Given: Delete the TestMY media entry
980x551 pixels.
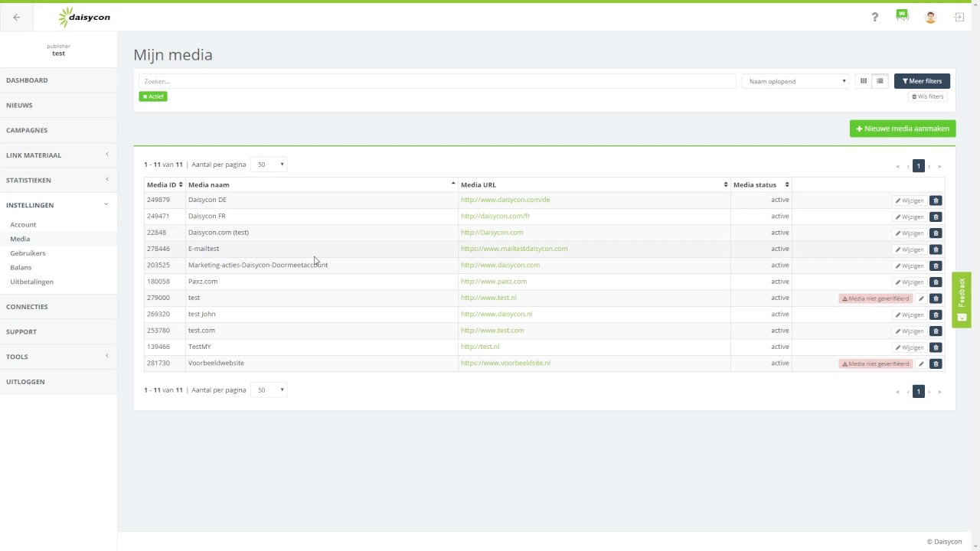Looking at the screenshot, I should click(x=936, y=347).
